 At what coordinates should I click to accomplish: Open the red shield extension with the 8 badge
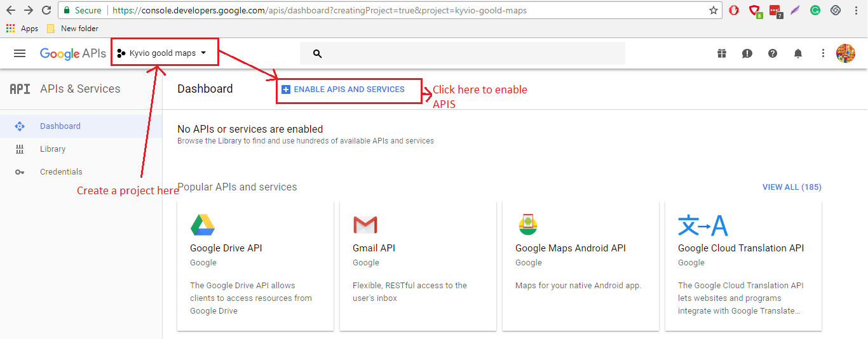(755, 11)
